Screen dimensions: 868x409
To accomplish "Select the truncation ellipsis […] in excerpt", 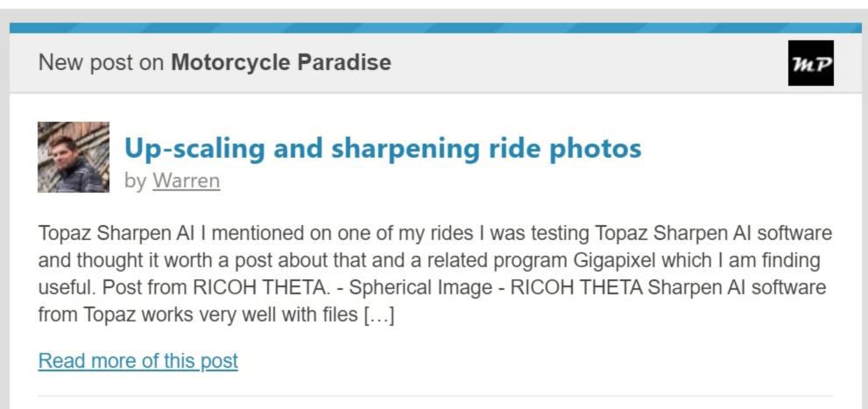I will pos(378,315).
